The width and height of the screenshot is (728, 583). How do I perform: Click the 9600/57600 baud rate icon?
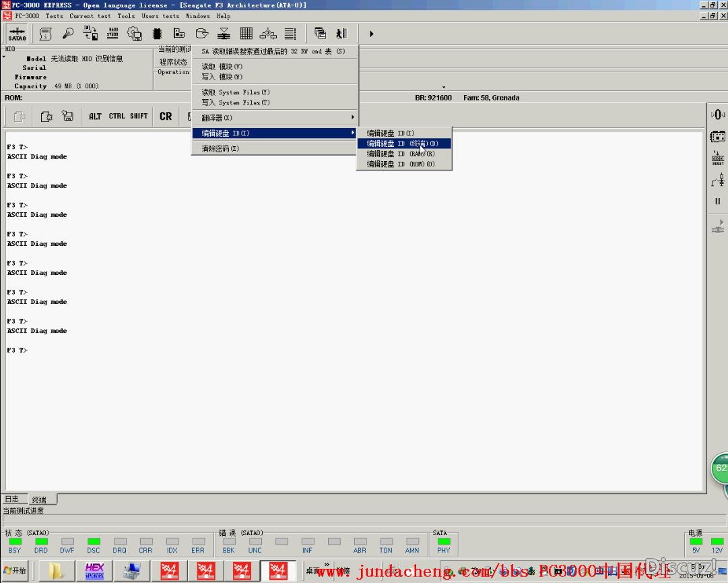(x=112, y=34)
